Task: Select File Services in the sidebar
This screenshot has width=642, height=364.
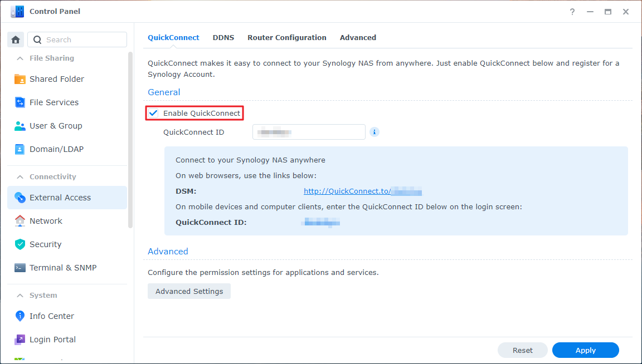Action: tap(53, 102)
